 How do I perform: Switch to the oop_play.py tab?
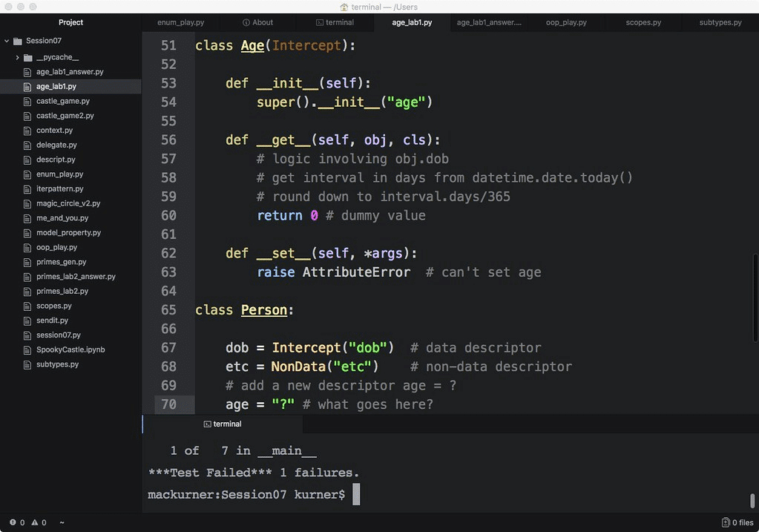coord(567,22)
